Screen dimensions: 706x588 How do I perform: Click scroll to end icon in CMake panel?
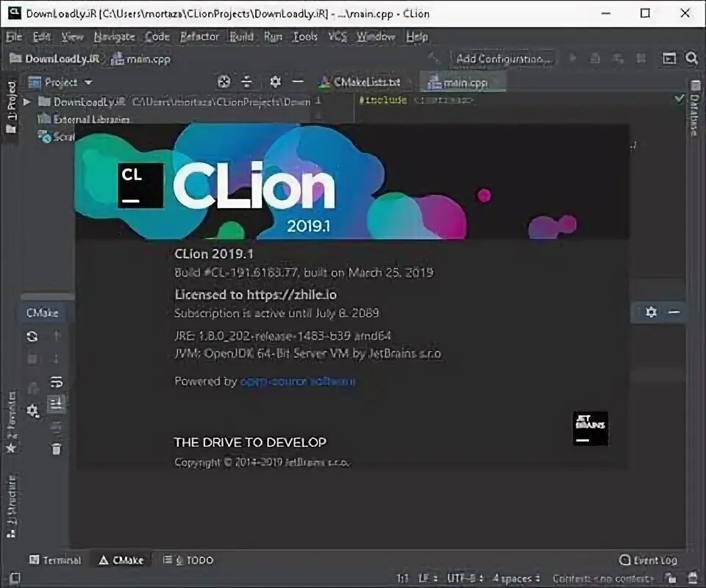click(x=57, y=403)
